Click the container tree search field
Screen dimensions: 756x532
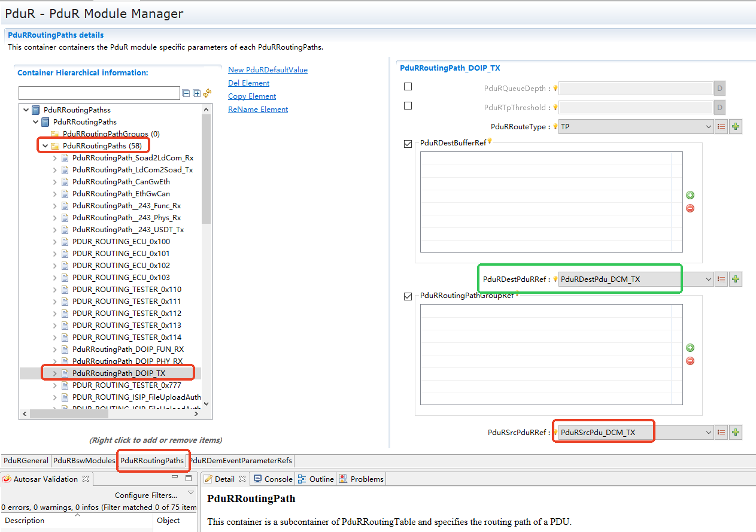coord(99,93)
